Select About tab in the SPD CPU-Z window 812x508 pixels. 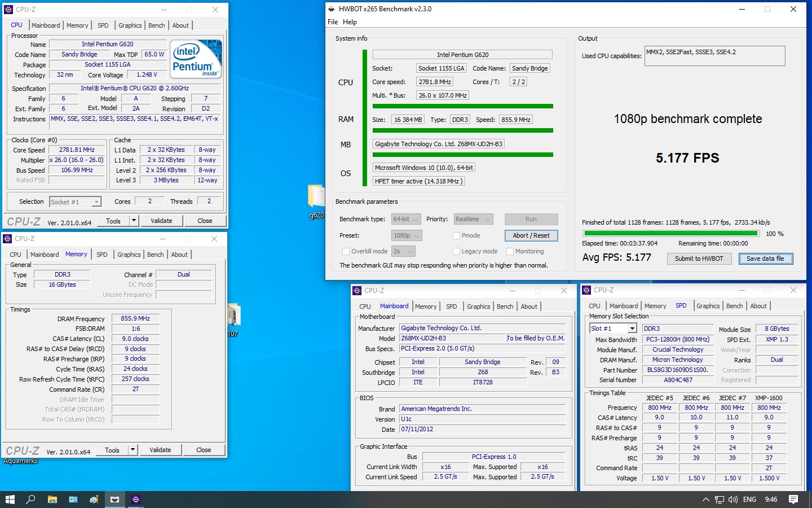758,306
